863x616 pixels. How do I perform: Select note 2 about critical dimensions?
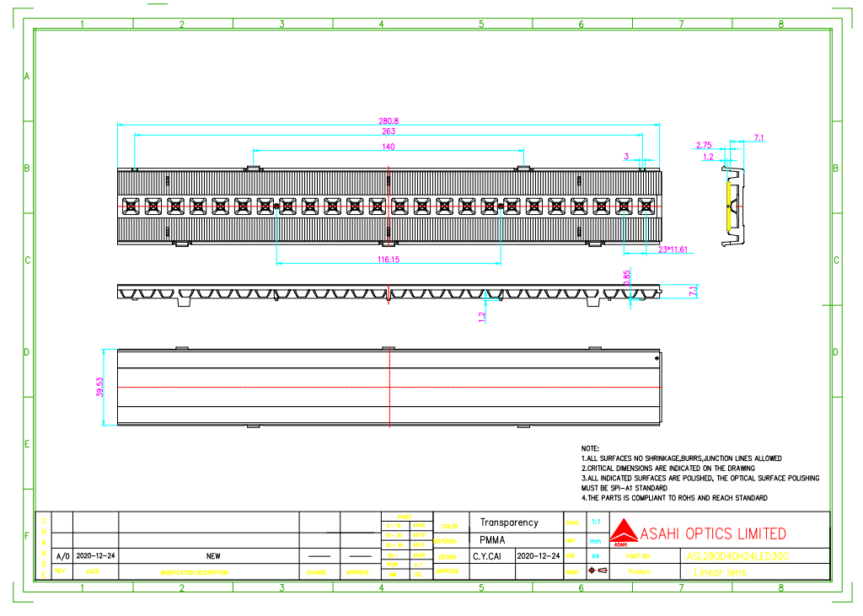(x=668, y=468)
